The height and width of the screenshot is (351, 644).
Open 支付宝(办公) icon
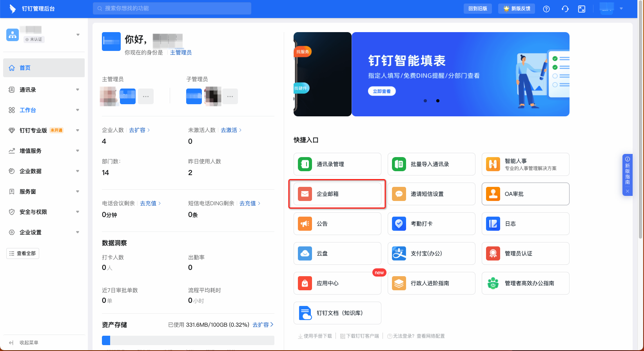click(x=399, y=253)
